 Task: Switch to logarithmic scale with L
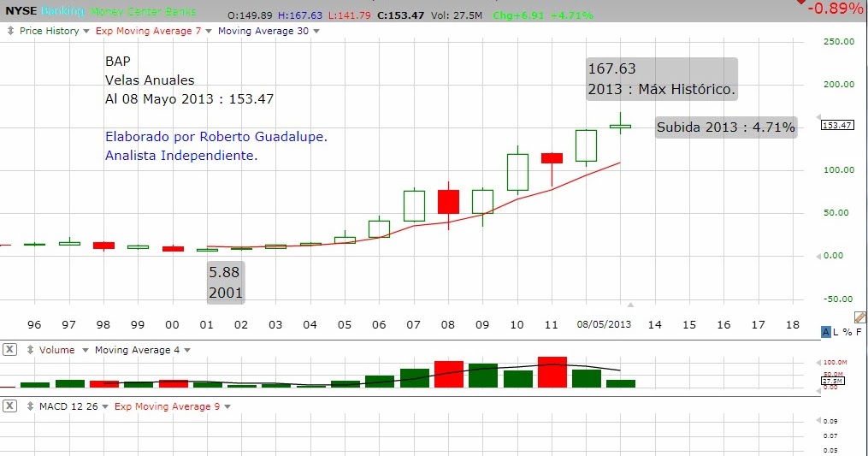tap(836, 332)
